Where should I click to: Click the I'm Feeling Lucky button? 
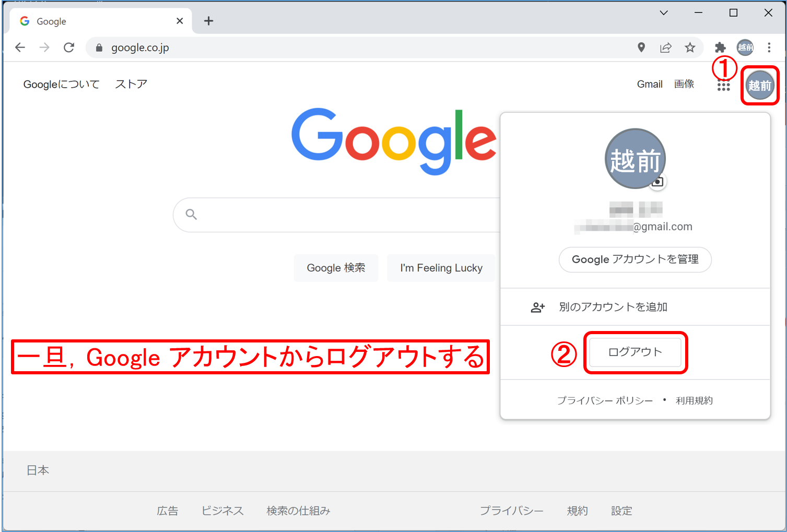[441, 268]
